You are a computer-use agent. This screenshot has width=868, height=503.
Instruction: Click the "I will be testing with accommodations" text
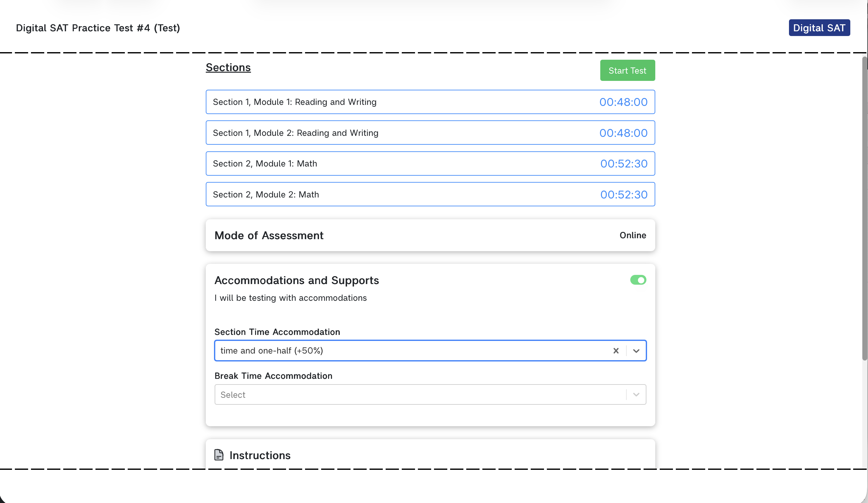click(x=290, y=298)
